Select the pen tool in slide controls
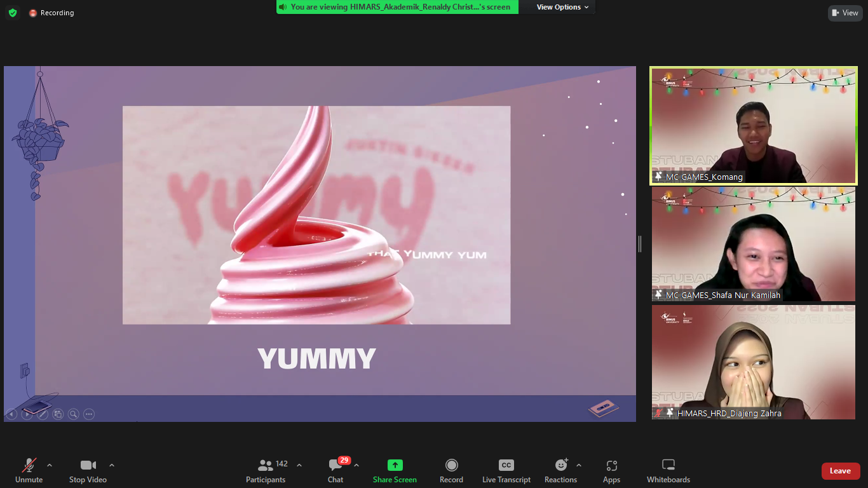The width and height of the screenshot is (868, 488). pos(43,414)
